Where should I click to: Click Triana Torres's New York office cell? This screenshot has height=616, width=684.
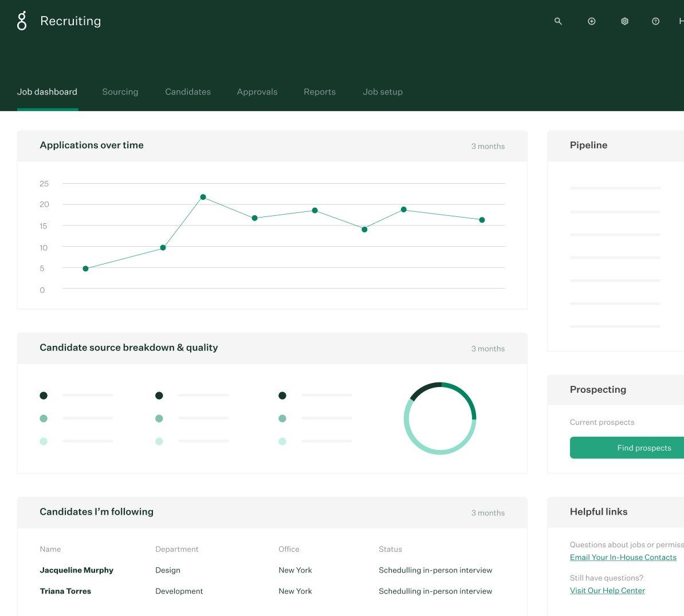coord(296,591)
